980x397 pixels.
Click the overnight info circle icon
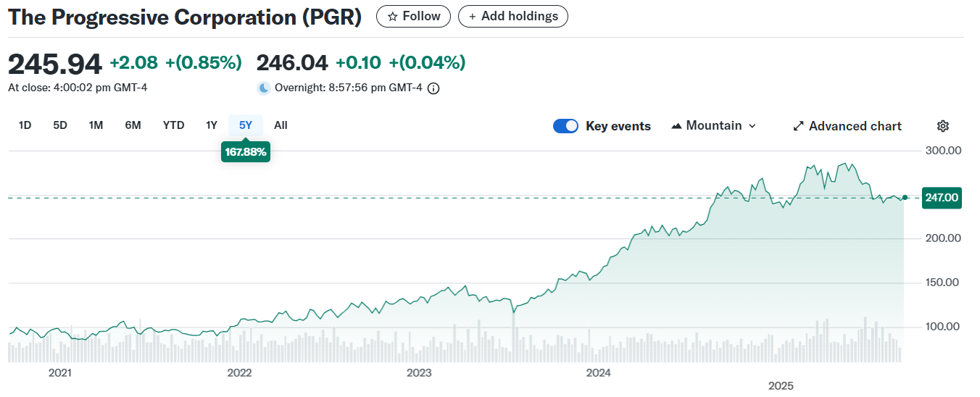coord(433,88)
